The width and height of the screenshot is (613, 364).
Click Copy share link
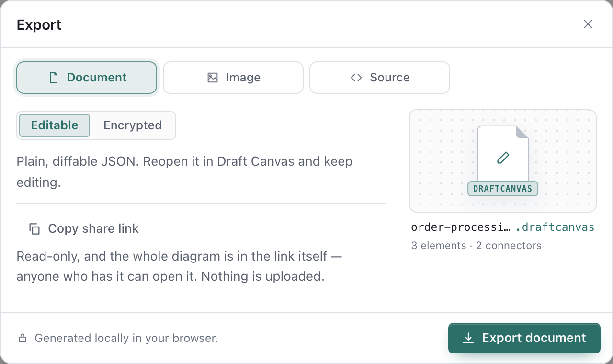[84, 229]
